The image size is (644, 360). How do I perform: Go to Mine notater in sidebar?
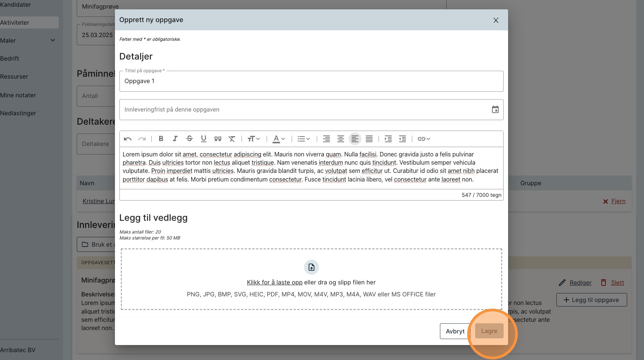click(18, 95)
